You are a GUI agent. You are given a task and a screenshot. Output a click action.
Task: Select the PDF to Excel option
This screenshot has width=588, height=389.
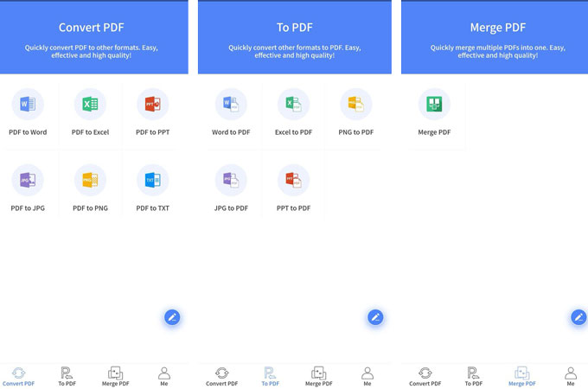coord(90,105)
